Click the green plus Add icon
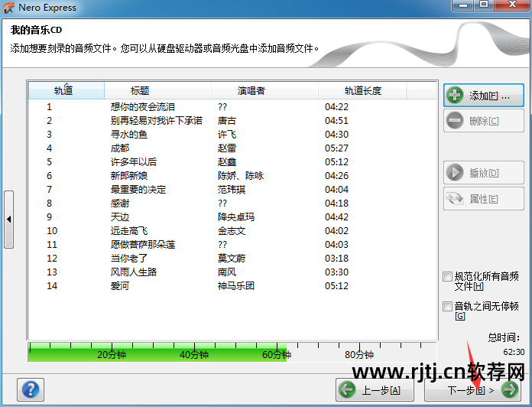The image size is (532, 407). pos(455,96)
